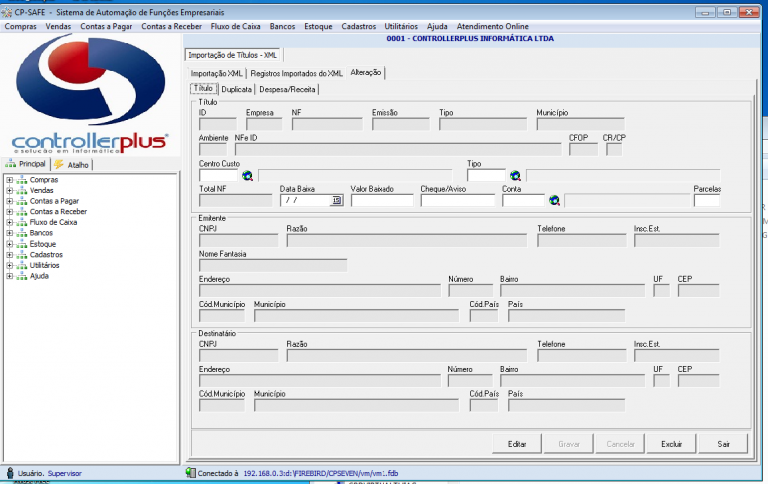Image resolution: width=768 pixels, height=484 pixels.
Task: Click the Importação de Títulos - XML tab
Action: [233, 55]
